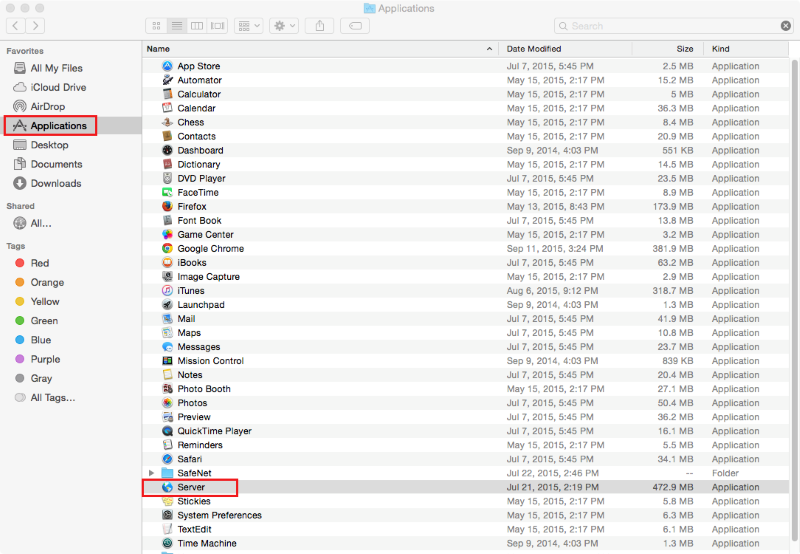Viewport: 800px width, 554px height.
Task: Select the Green tag
Action: coord(44,320)
